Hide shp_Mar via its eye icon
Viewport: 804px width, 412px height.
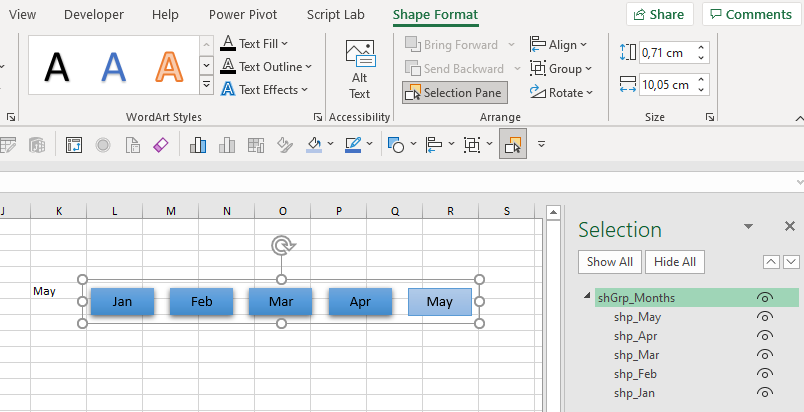(x=765, y=355)
